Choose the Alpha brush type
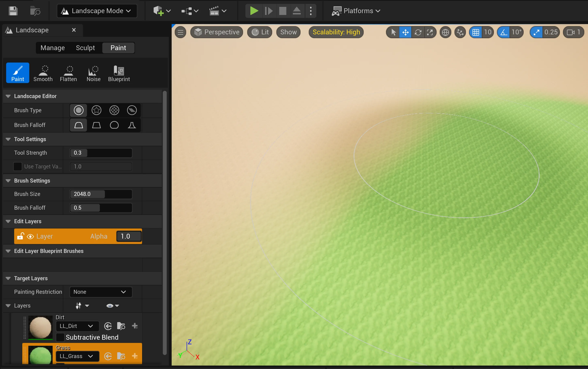Image resolution: width=588 pixels, height=369 pixels. point(97,110)
